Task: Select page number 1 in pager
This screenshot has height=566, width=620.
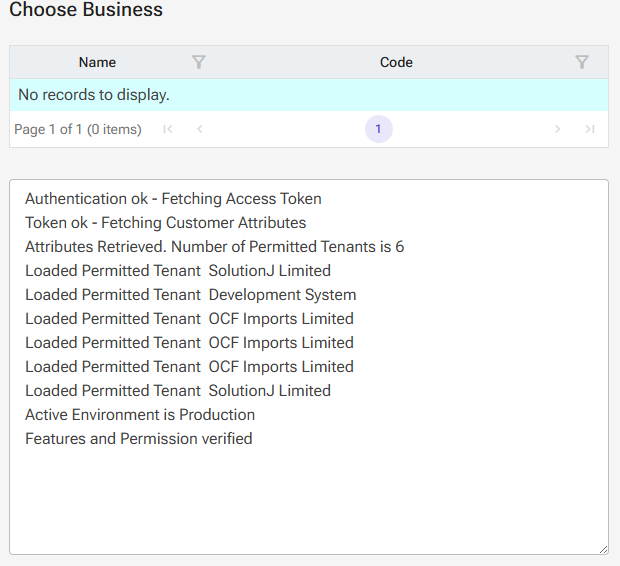Action: [378, 129]
